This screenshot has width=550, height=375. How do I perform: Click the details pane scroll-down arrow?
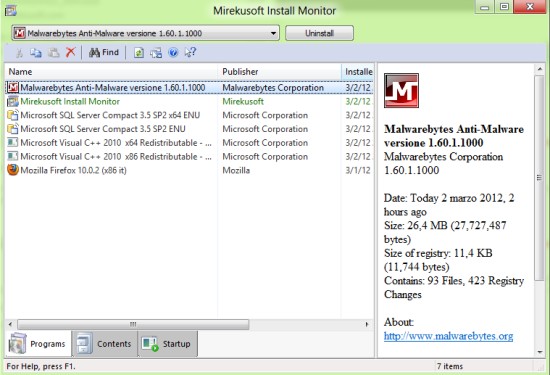coord(540,351)
